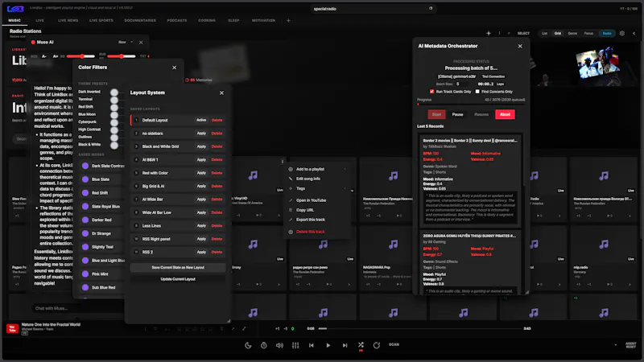Click the Add to a playlist icon

click(x=291, y=169)
